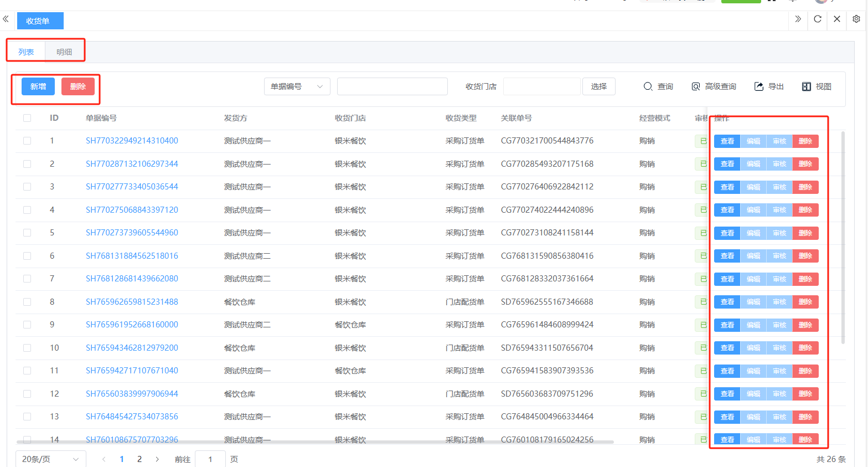Click the double-right arrow tab scroll icon
This screenshot has width=868, height=467.
[798, 19]
